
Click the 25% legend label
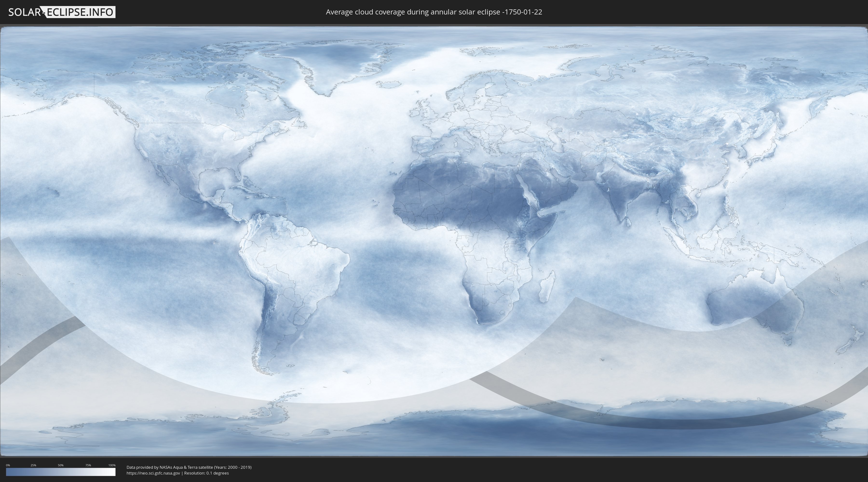pos(33,465)
